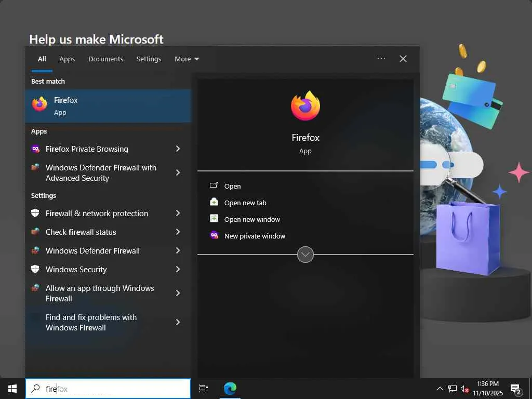Click the search box containing 'fire'

(108, 389)
